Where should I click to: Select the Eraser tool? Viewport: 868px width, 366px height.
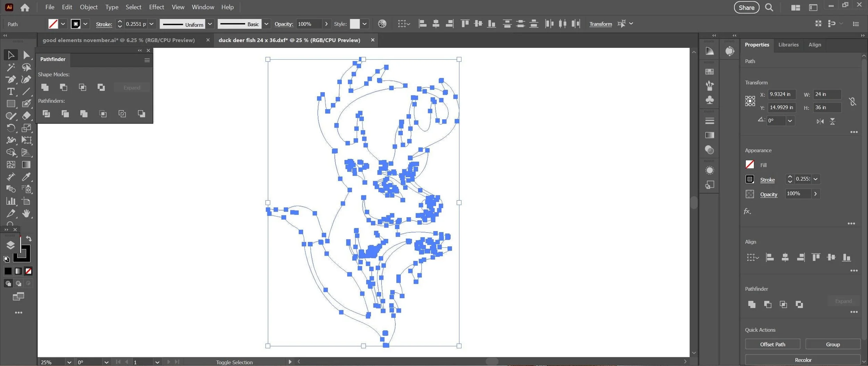click(26, 116)
